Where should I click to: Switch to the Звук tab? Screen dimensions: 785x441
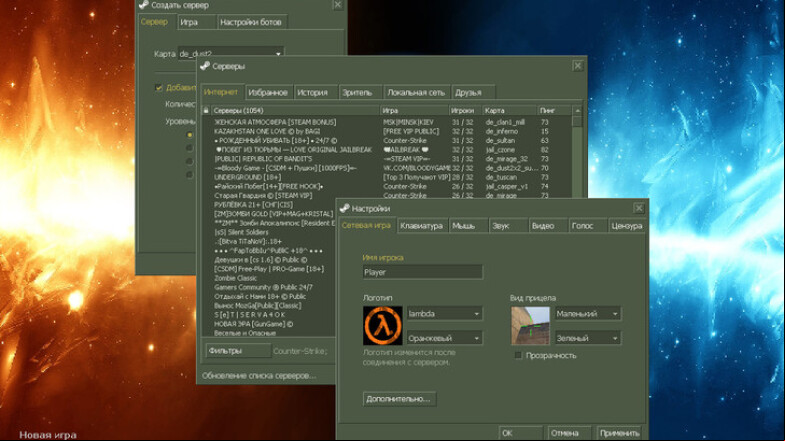point(508,226)
